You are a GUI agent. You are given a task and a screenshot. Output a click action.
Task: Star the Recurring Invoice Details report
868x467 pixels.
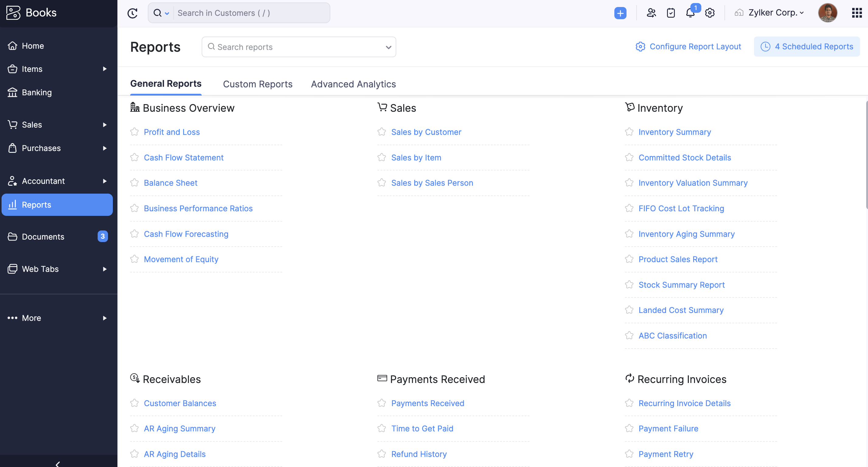[629, 403]
